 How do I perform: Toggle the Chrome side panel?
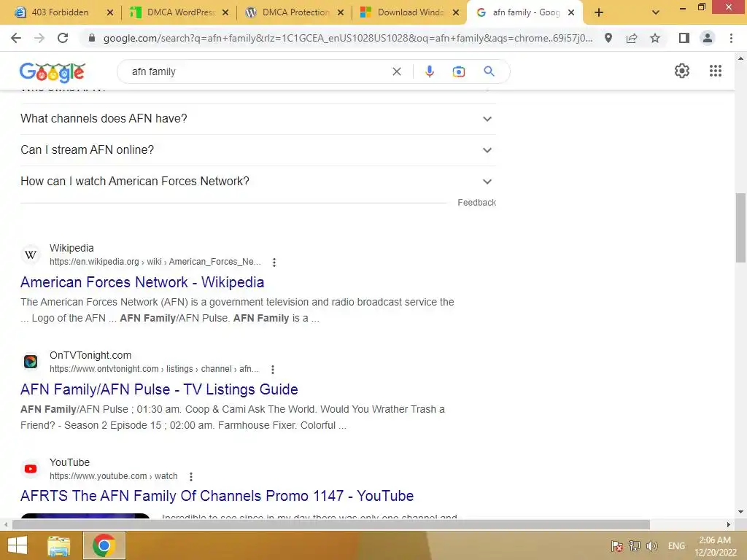[x=684, y=38]
